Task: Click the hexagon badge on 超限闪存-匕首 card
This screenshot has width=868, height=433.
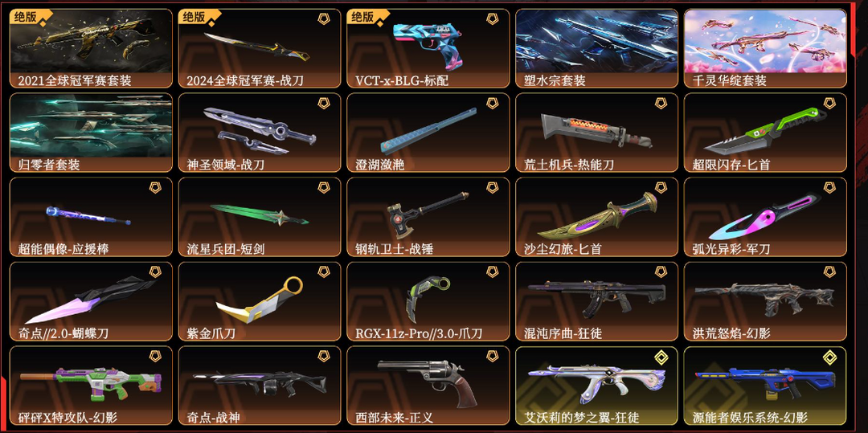Action: [829, 104]
